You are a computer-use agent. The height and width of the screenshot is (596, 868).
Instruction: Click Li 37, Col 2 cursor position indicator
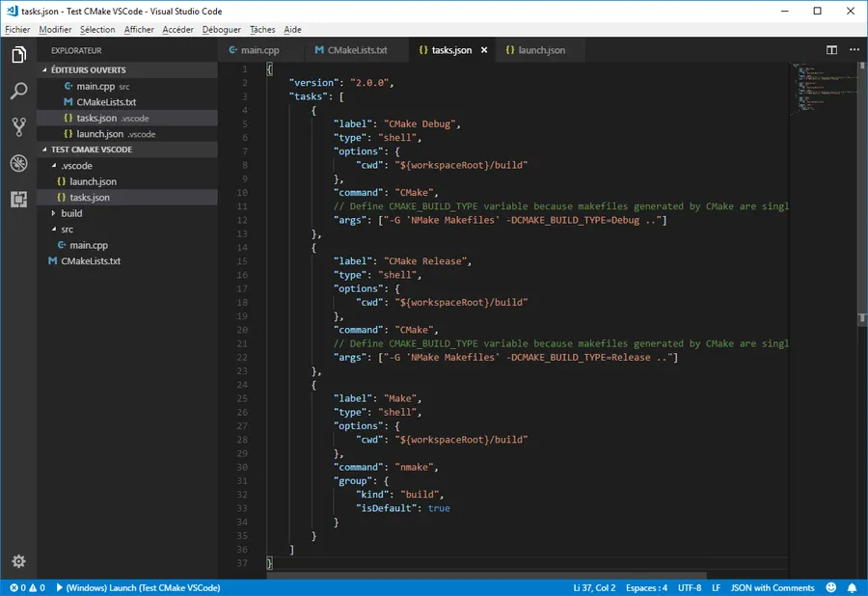point(594,587)
